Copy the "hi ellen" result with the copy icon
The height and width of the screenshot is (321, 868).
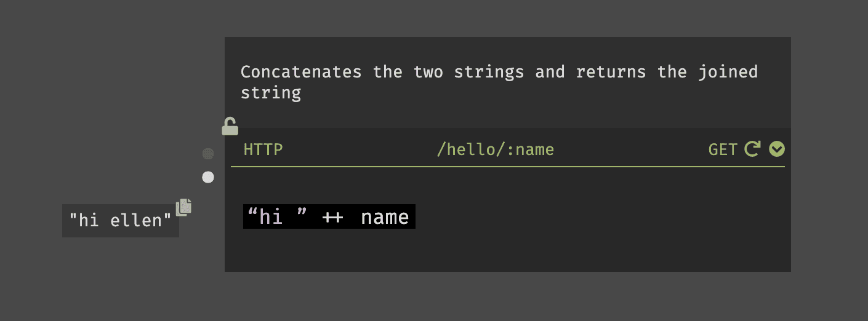coord(183,207)
